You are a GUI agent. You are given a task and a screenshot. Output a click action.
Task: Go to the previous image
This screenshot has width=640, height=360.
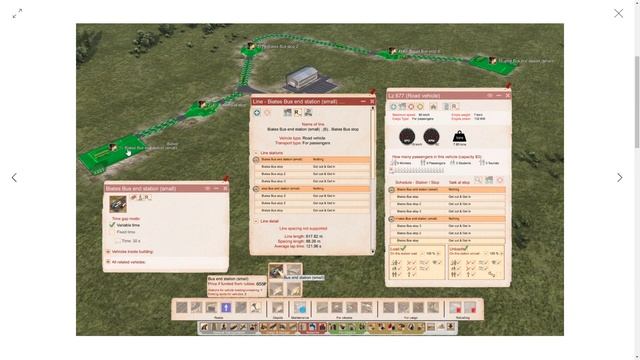[14, 178]
